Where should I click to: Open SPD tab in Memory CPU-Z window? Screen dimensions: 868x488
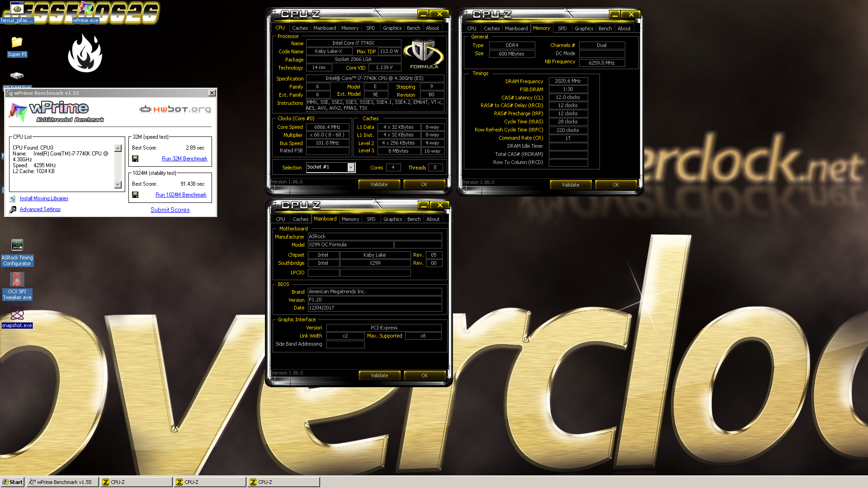point(562,28)
